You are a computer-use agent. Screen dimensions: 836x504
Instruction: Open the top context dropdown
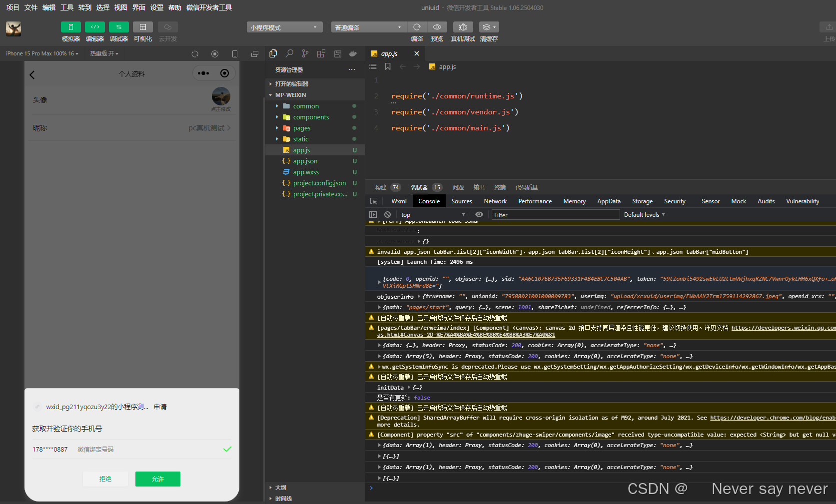[x=433, y=215]
